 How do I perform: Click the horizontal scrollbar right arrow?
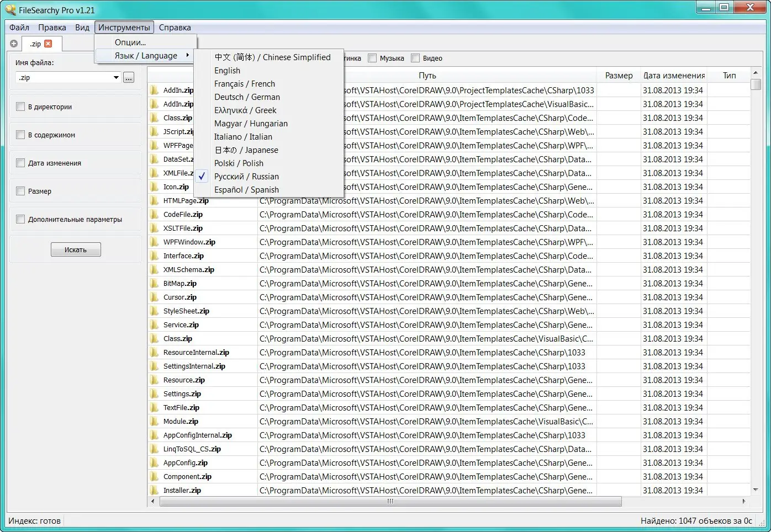point(744,502)
